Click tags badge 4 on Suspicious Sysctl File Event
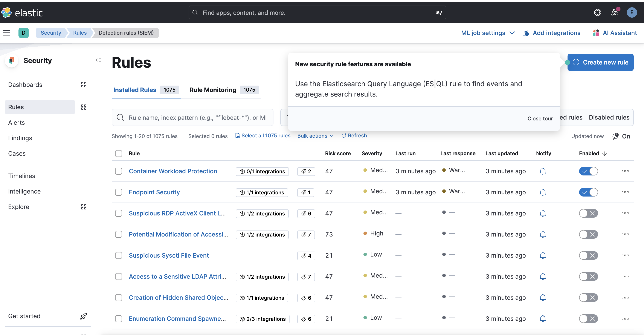The height and width of the screenshot is (335, 644). [306, 256]
